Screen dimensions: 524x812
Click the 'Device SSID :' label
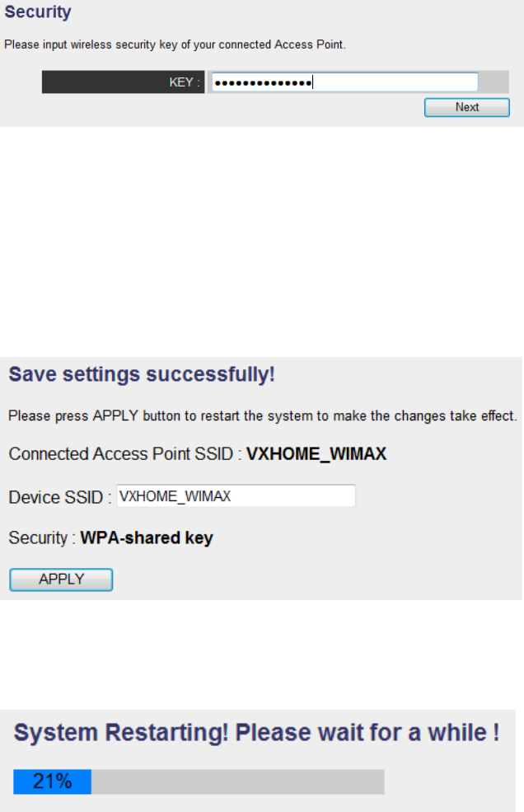pyautogui.click(x=59, y=497)
